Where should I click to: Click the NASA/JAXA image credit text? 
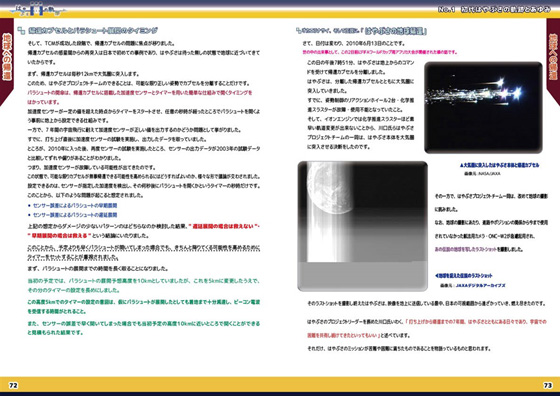[482, 174]
